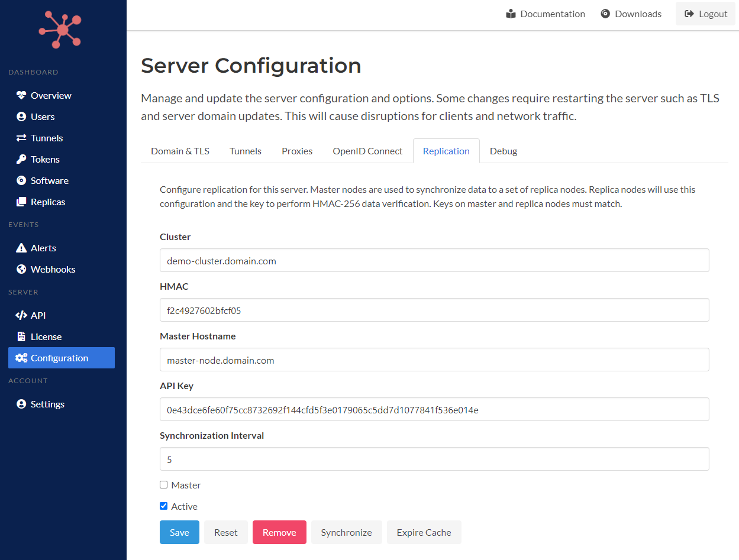
Task: Remove the replication settings
Action: point(279,532)
